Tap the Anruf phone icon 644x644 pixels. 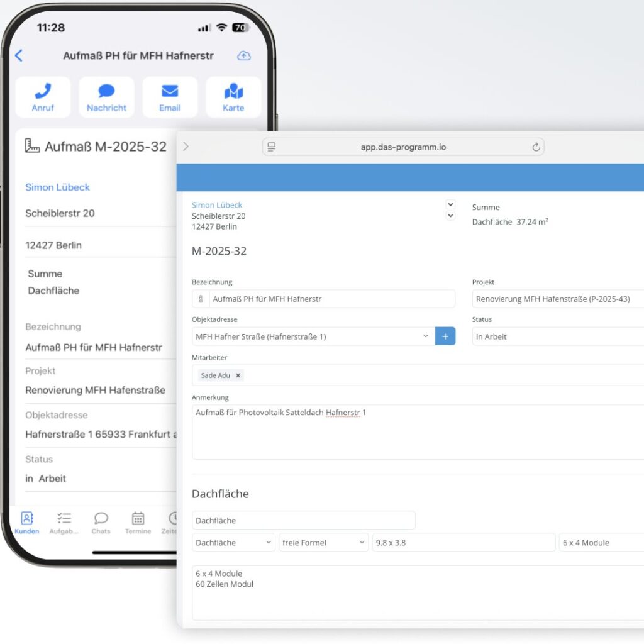(43, 92)
